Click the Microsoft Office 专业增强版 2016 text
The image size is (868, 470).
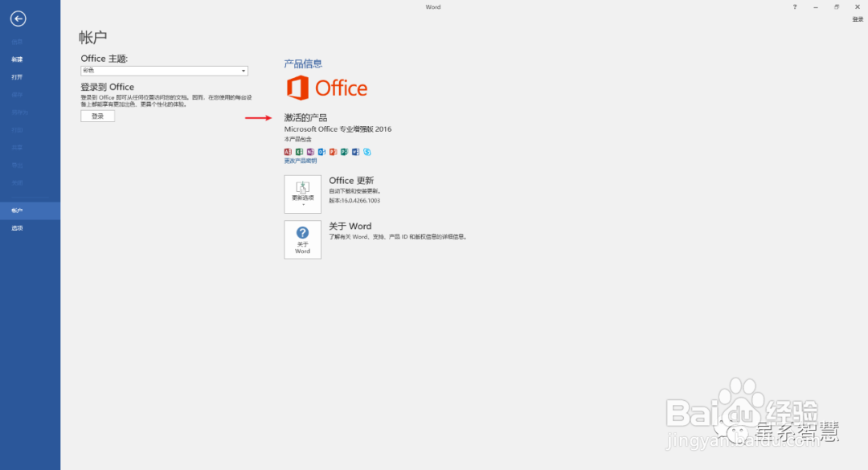coord(338,129)
